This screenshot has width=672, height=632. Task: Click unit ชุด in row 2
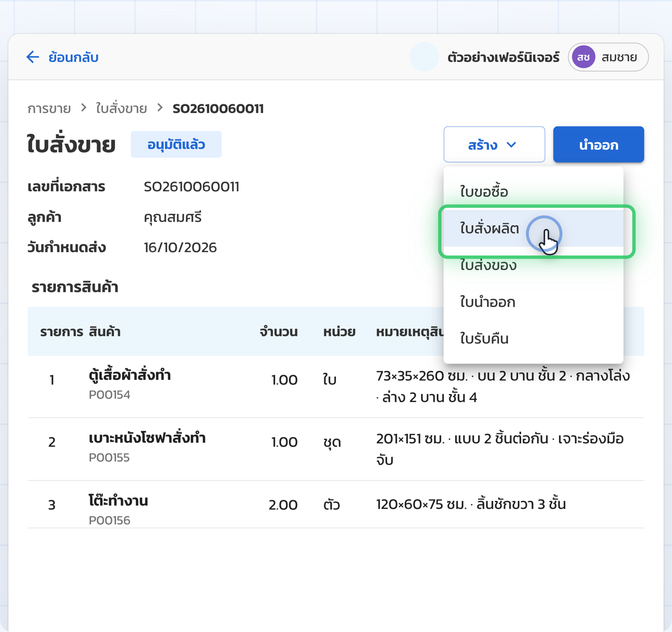[x=332, y=442]
